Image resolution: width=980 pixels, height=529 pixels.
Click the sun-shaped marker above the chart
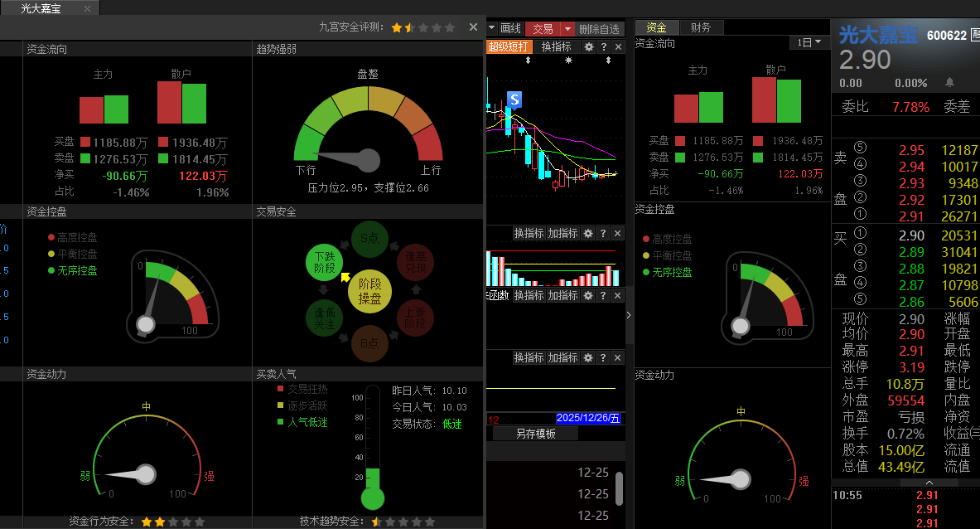(x=568, y=61)
